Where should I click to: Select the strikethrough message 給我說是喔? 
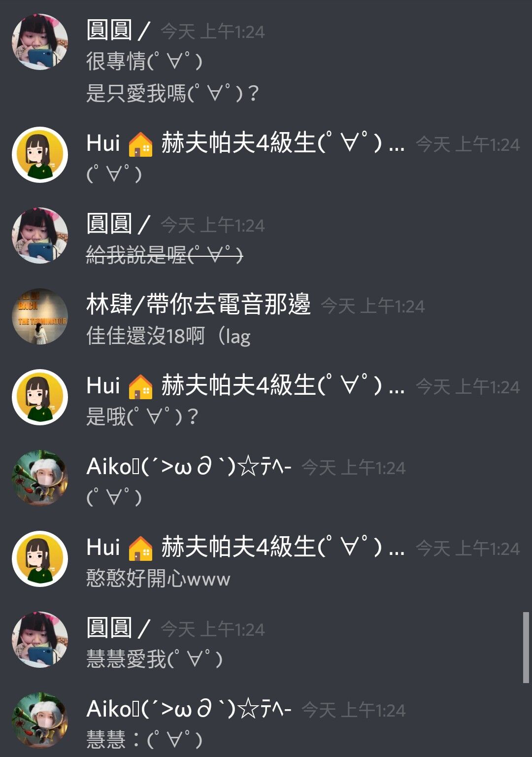pos(165,255)
